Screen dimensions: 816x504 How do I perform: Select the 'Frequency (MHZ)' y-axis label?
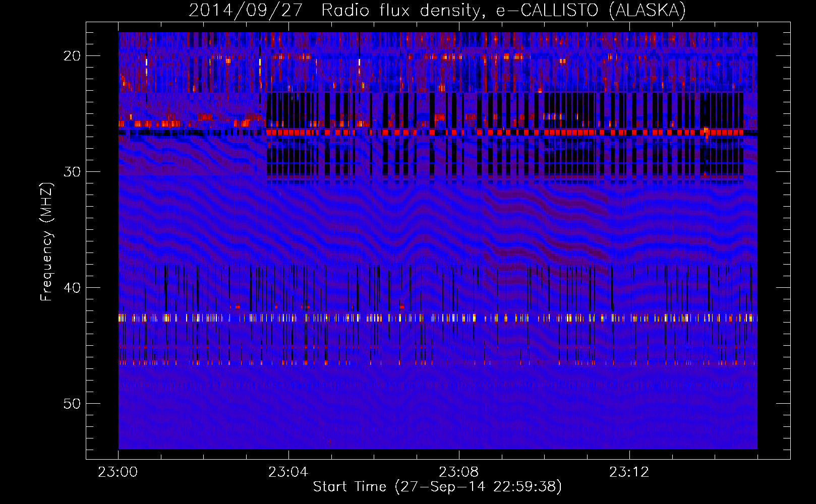coord(46,242)
